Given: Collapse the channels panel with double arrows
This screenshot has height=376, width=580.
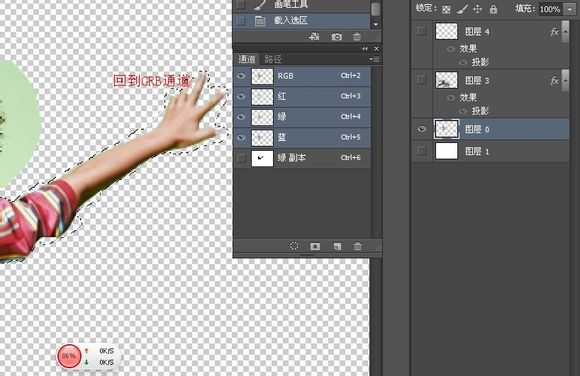Looking at the screenshot, I should click(365, 48).
